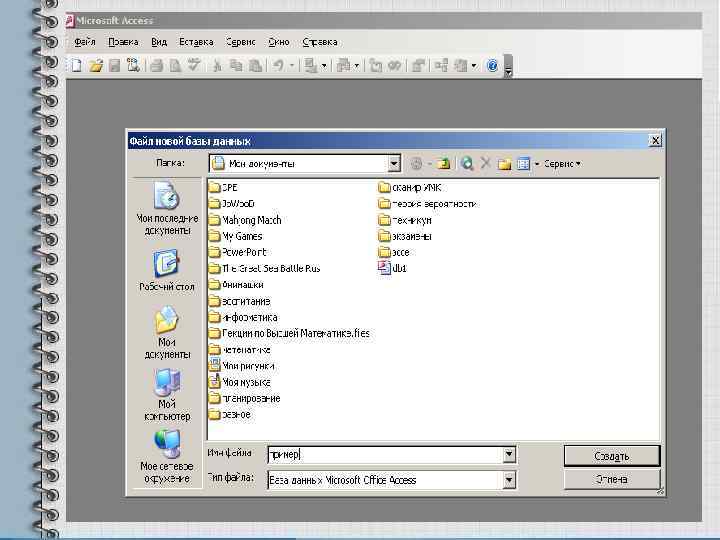
Task: Close the new database file dialog
Action: click(x=656, y=141)
